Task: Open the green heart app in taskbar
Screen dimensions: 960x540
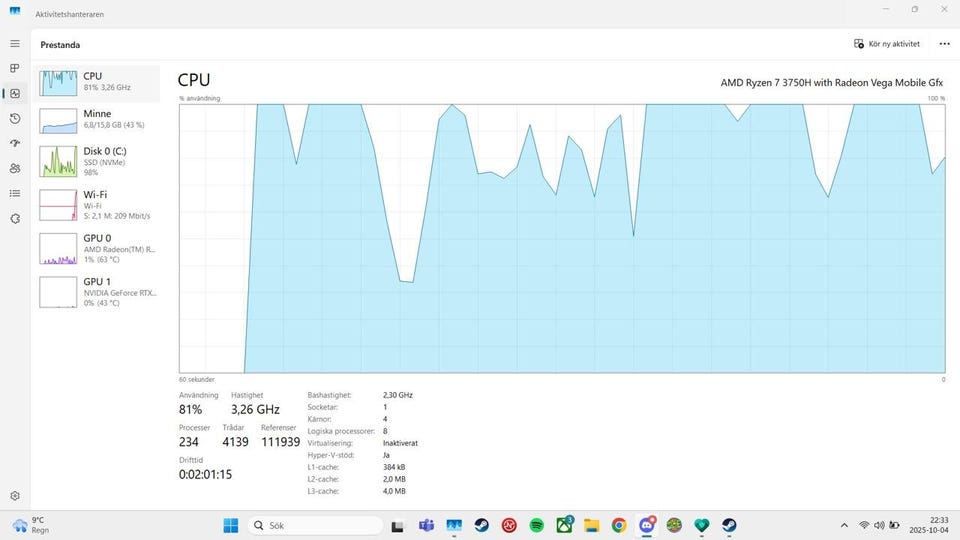Action: 702,525
